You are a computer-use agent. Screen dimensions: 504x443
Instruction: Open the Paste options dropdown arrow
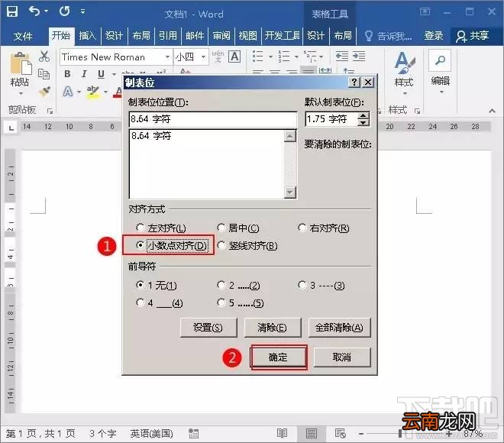(x=21, y=93)
